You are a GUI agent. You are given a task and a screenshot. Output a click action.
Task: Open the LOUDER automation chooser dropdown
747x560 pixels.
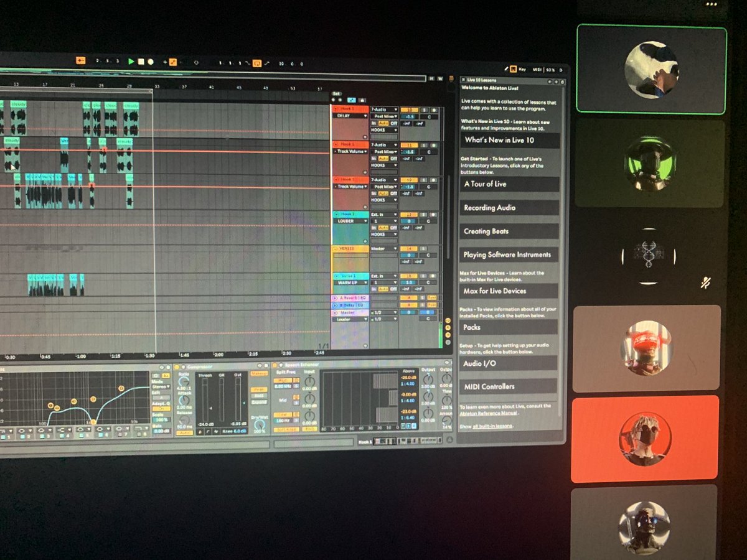[352, 220]
